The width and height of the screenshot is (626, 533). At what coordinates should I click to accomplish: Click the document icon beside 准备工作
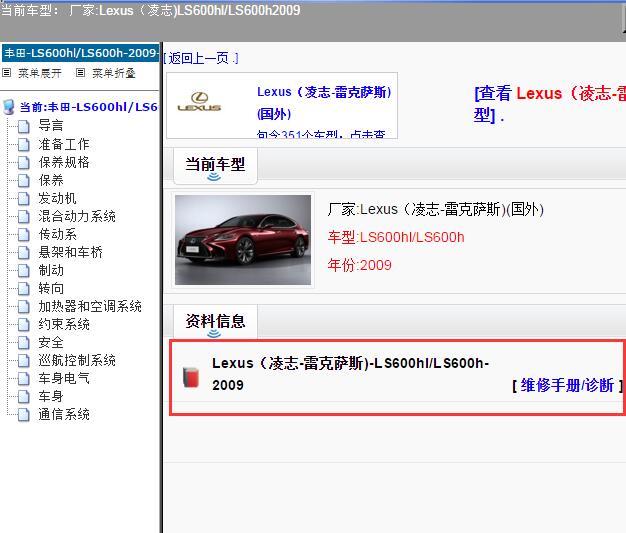[x=24, y=144]
